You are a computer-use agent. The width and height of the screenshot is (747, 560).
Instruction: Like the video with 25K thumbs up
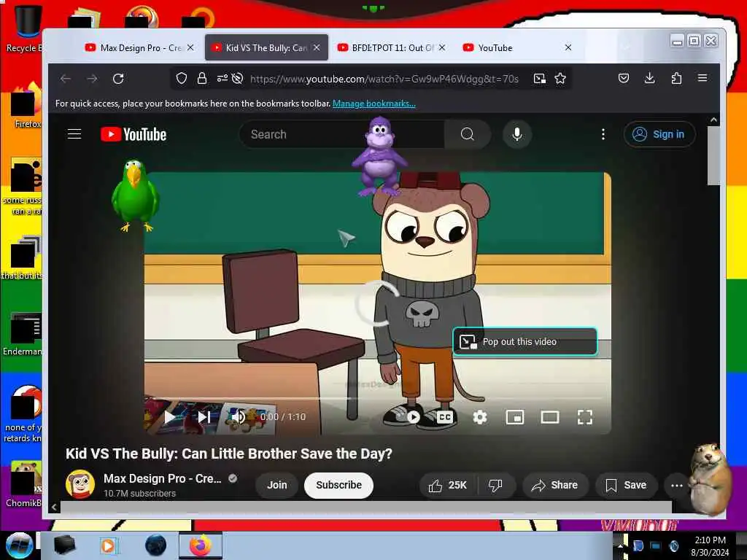click(448, 485)
